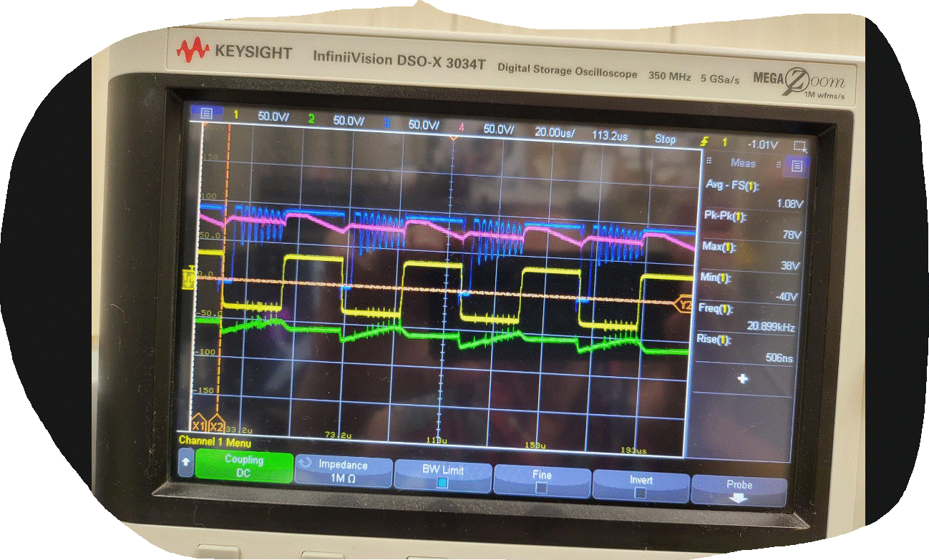This screenshot has width=929, height=560.
Task: Open Impedance 1M Ω selection
Action: [344, 471]
